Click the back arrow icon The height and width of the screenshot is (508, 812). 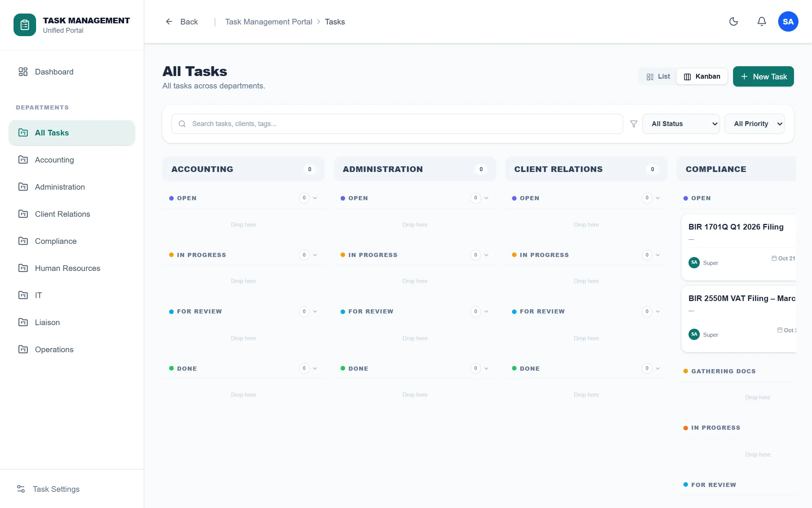169,21
